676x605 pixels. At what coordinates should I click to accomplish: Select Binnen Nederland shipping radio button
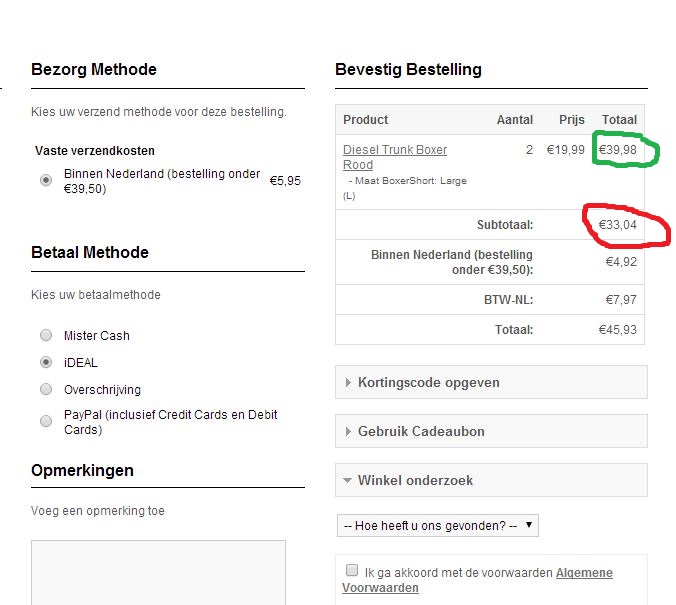click(x=46, y=180)
